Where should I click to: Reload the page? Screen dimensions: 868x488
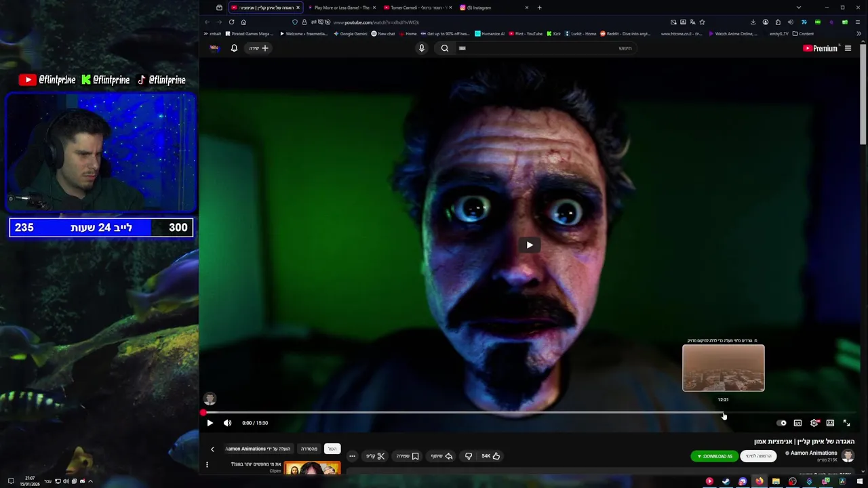pos(231,22)
